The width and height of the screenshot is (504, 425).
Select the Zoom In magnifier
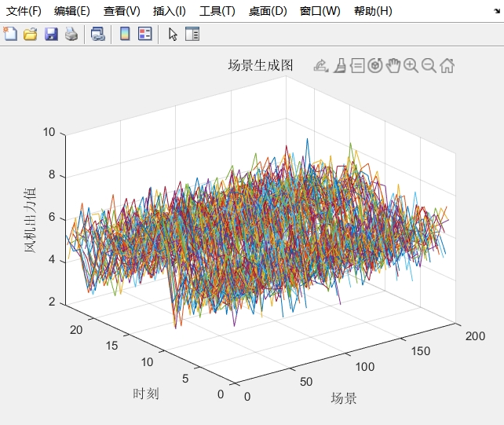[411, 66]
